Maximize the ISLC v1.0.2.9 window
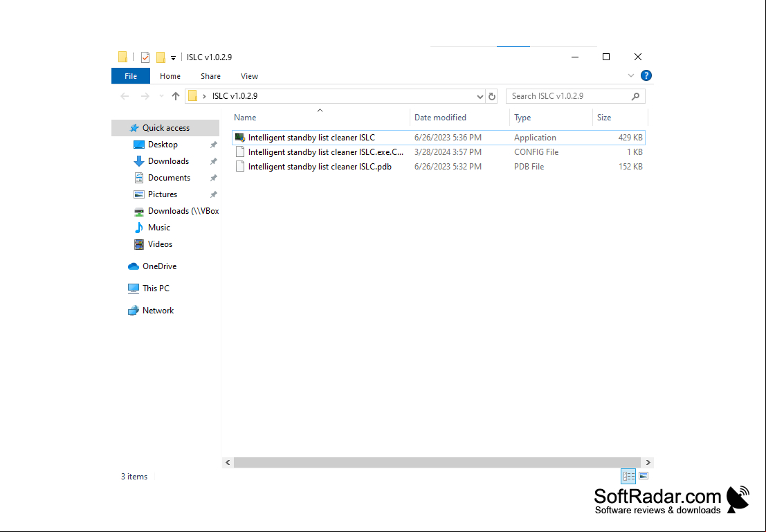Screen dimensions: 766x532 (606, 57)
